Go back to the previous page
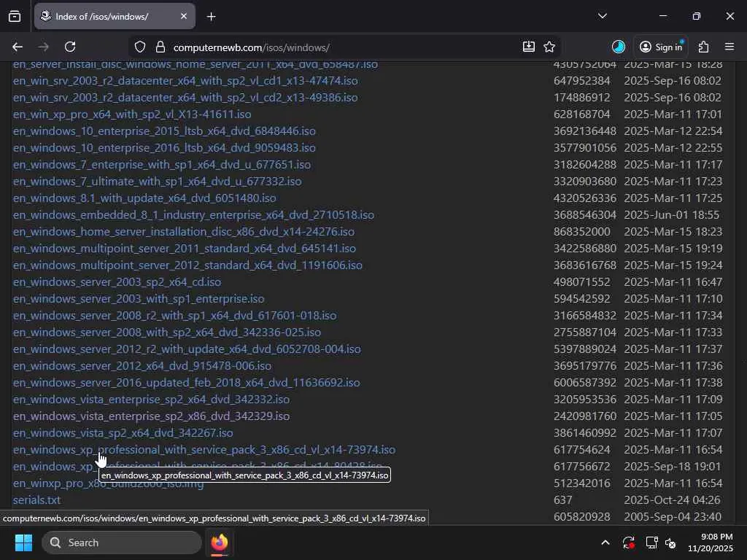The height and width of the screenshot is (560, 747). tap(18, 47)
